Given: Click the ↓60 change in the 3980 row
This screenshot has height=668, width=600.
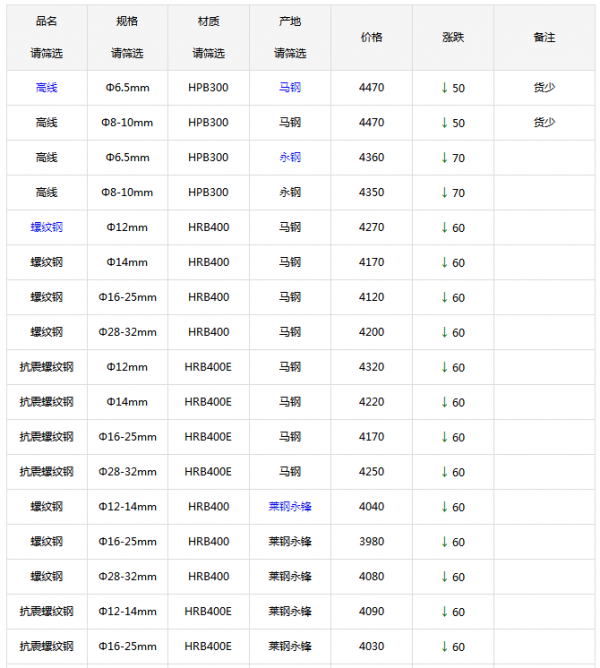Looking at the screenshot, I should [x=453, y=542].
